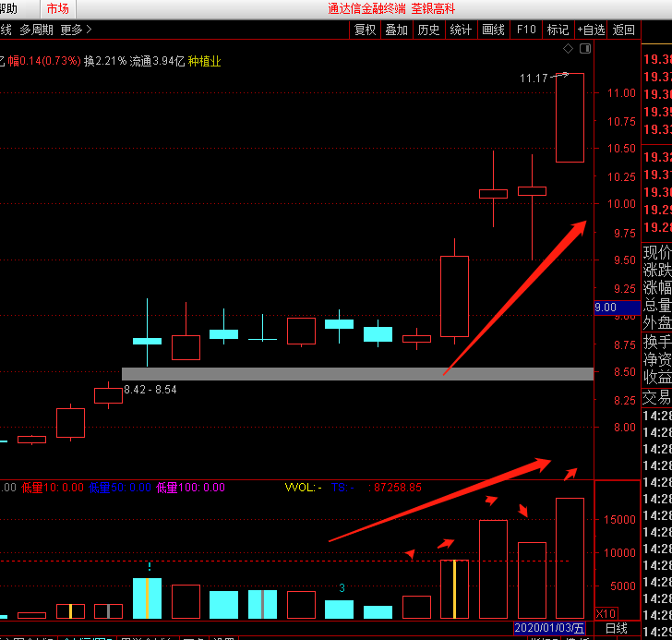Click the 返回 back button
672x640 pixels.
tap(624, 30)
